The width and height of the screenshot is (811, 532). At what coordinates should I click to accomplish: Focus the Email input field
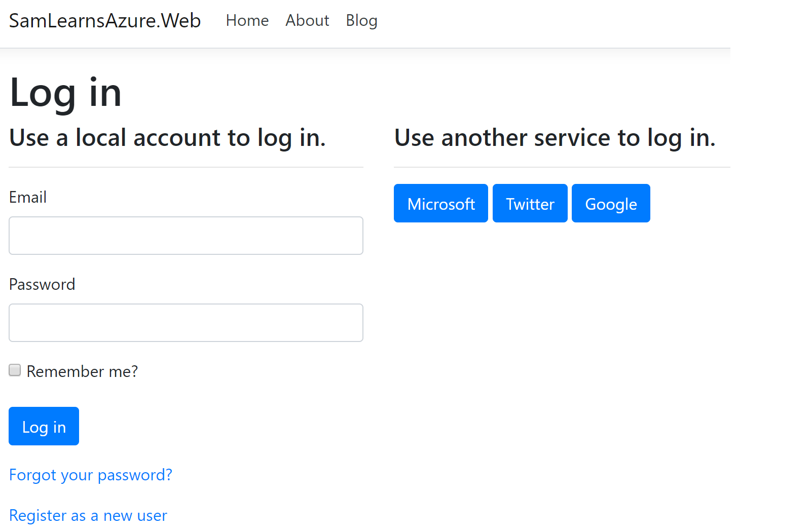[x=186, y=236]
